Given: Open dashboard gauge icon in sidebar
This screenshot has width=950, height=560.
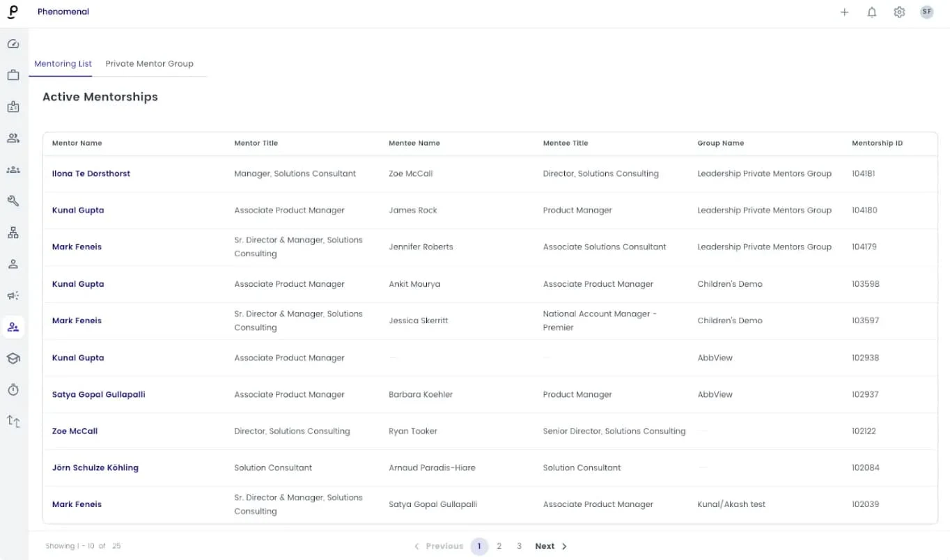Looking at the screenshot, I should click(13, 44).
